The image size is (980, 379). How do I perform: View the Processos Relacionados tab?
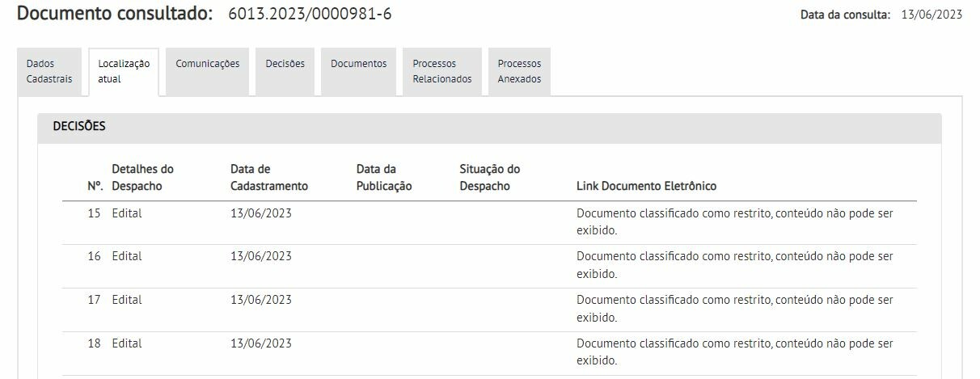(441, 71)
